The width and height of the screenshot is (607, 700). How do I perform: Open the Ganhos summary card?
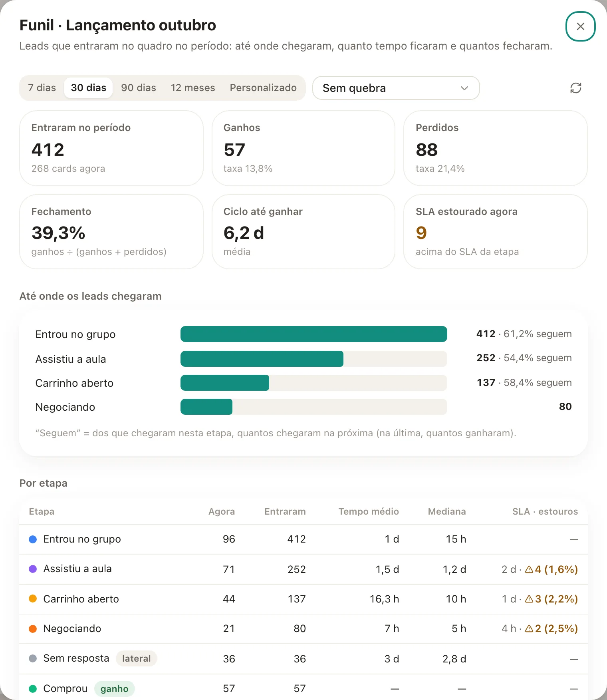303,148
